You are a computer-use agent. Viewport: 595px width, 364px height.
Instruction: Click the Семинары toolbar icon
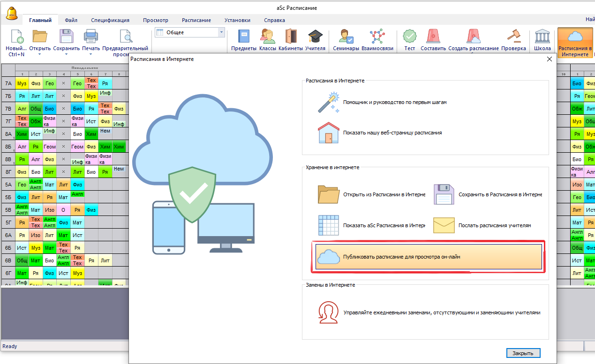(346, 37)
